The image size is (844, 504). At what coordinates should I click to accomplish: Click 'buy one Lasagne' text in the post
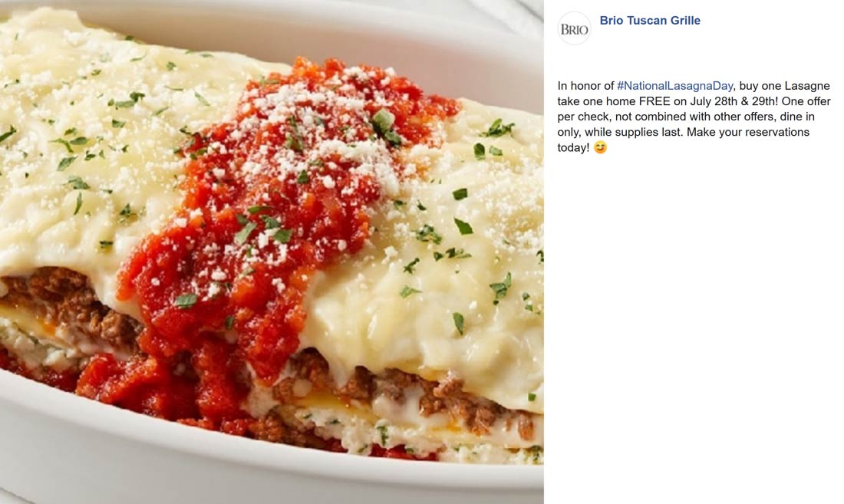[785, 85]
